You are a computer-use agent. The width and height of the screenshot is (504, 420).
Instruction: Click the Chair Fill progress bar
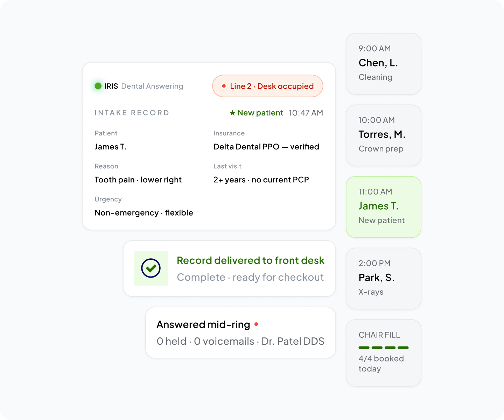click(384, 348)
